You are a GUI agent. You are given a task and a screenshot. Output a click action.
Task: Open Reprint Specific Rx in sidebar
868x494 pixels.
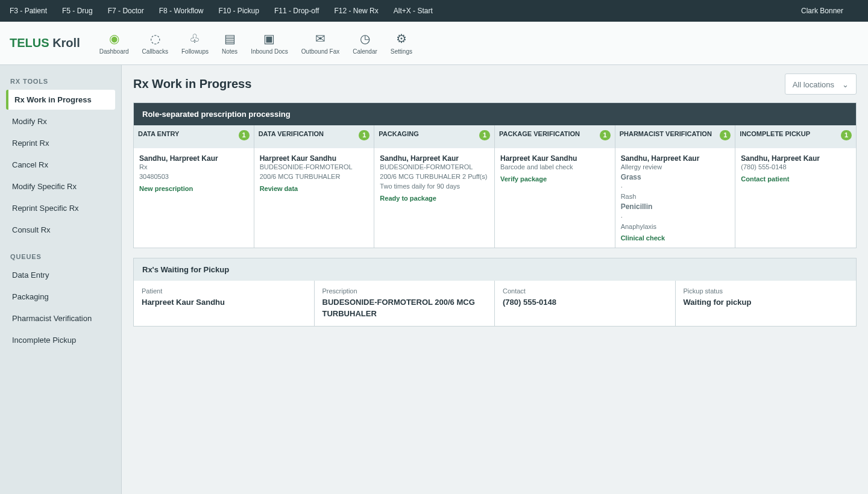coord(61,208)
